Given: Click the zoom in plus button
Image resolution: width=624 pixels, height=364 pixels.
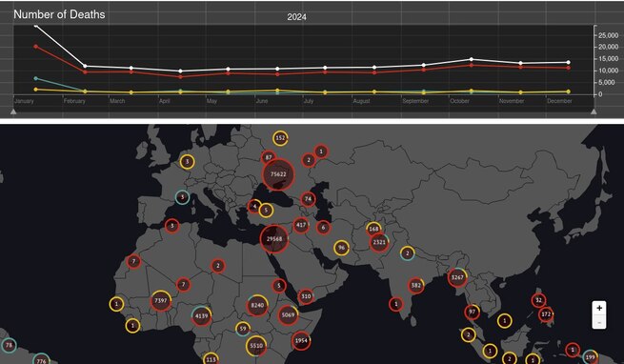Looking at the screenshot, I should (x=599, y=308).
